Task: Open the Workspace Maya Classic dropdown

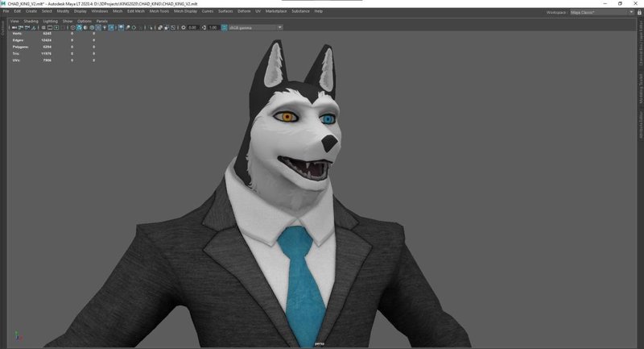Action: click(602, 12)
